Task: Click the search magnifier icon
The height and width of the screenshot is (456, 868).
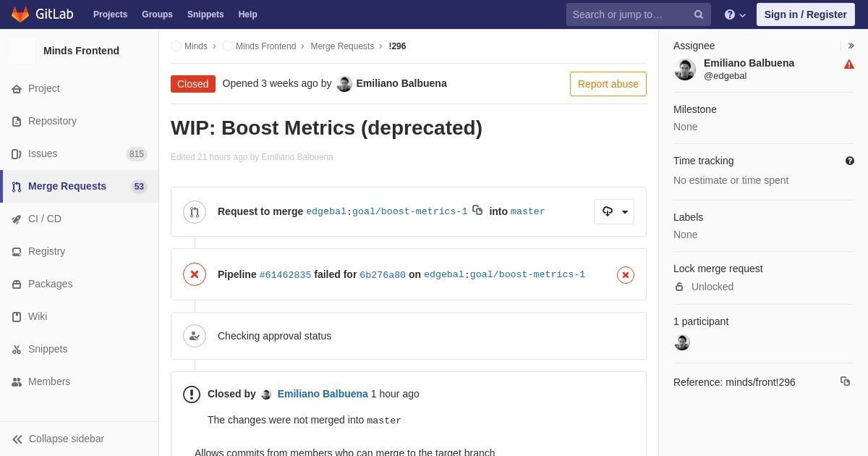Action: coord(699,14)
